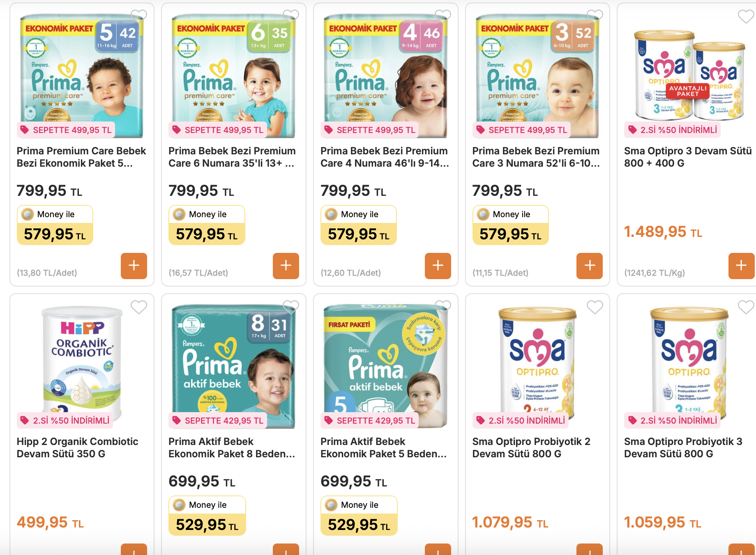Click 2.si %50 indirimli badge on Hipp product
756x555 pixels.
(66, 420)
